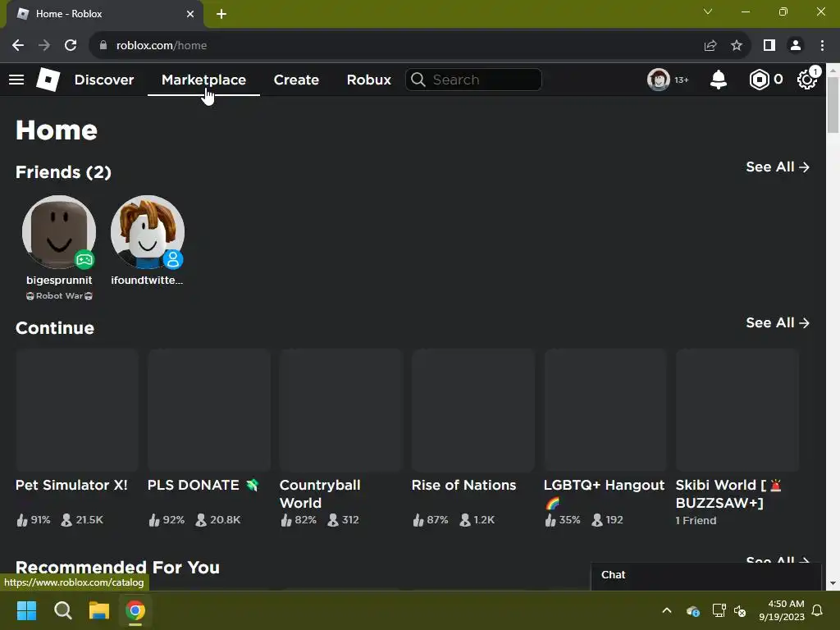Bookmark this tab with the star
Viewport: 840px width, 630px height.
click(x=737, y=46)
